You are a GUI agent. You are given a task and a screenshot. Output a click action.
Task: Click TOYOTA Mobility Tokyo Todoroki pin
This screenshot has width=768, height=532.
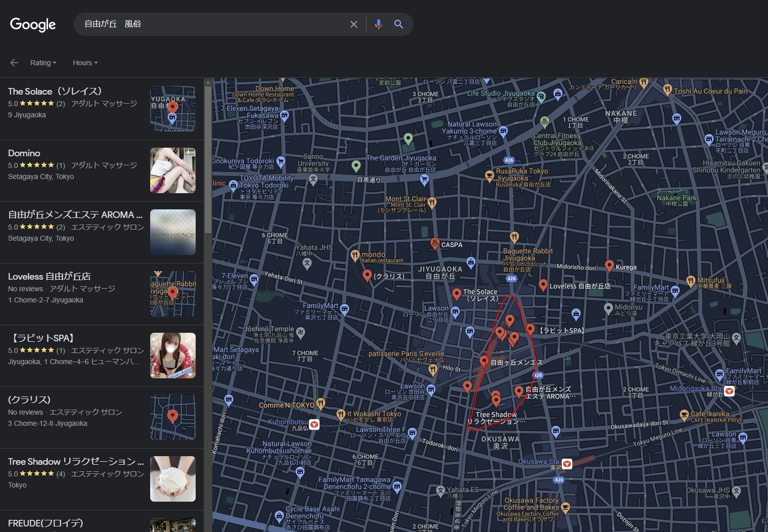coord(233,186)
